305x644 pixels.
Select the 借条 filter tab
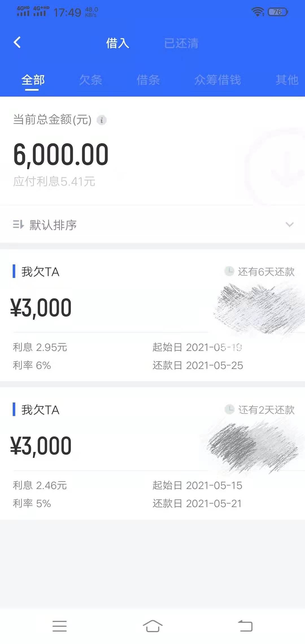pyautogui.click(x=148, y=80)
